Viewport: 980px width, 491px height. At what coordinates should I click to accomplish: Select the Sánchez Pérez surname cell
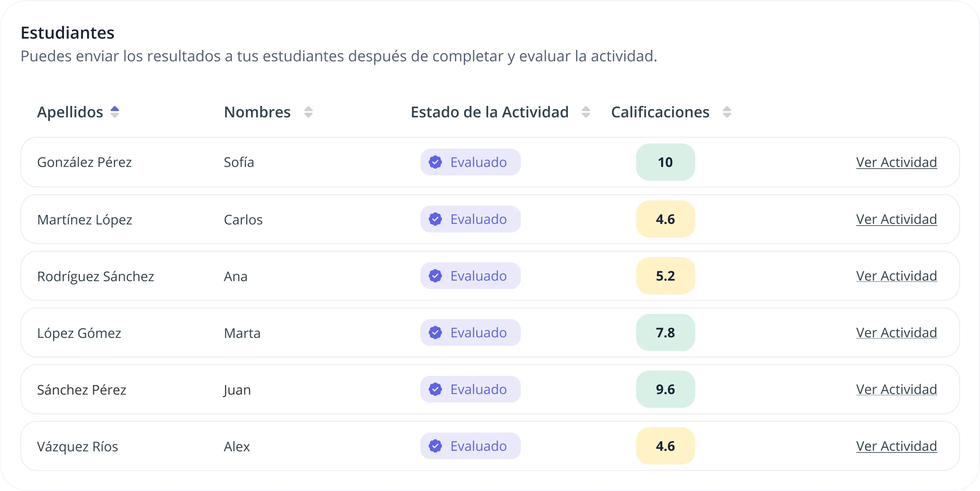(82, 390)
